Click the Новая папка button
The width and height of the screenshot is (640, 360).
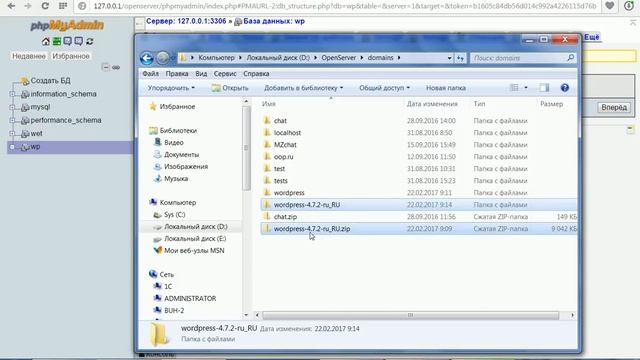point(446,88)
